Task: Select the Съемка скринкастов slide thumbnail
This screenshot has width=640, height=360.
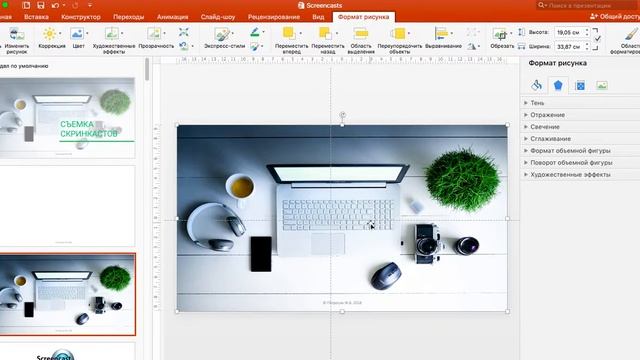Action: pos(67,118)
